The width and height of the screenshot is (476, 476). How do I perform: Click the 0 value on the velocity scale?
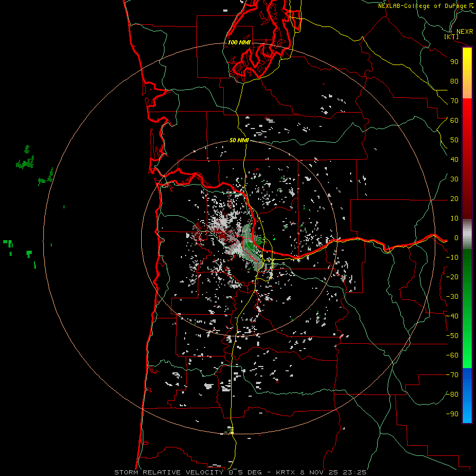coord(456,238)
